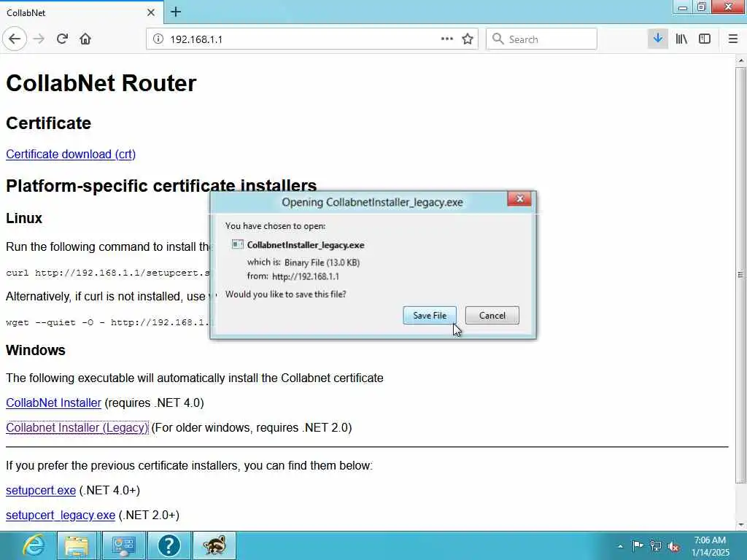Download setupcert.exe
747x560 pixels.
click(x=41, y=491)
